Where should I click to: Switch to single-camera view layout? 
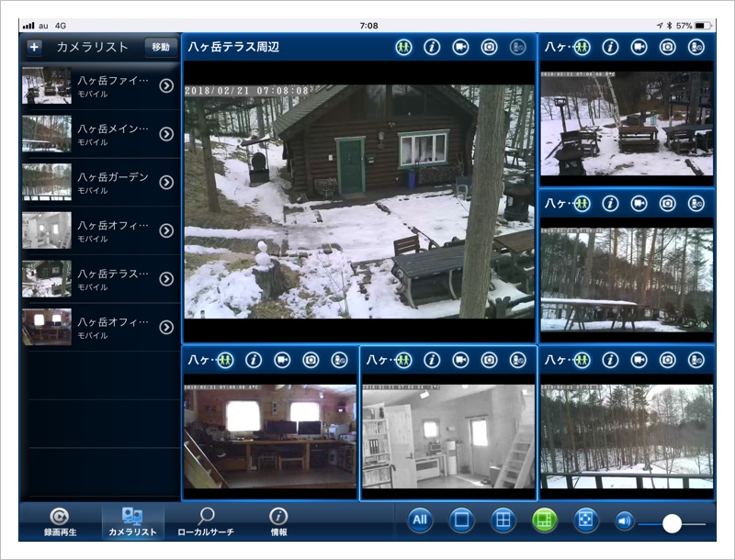[462, 521]
